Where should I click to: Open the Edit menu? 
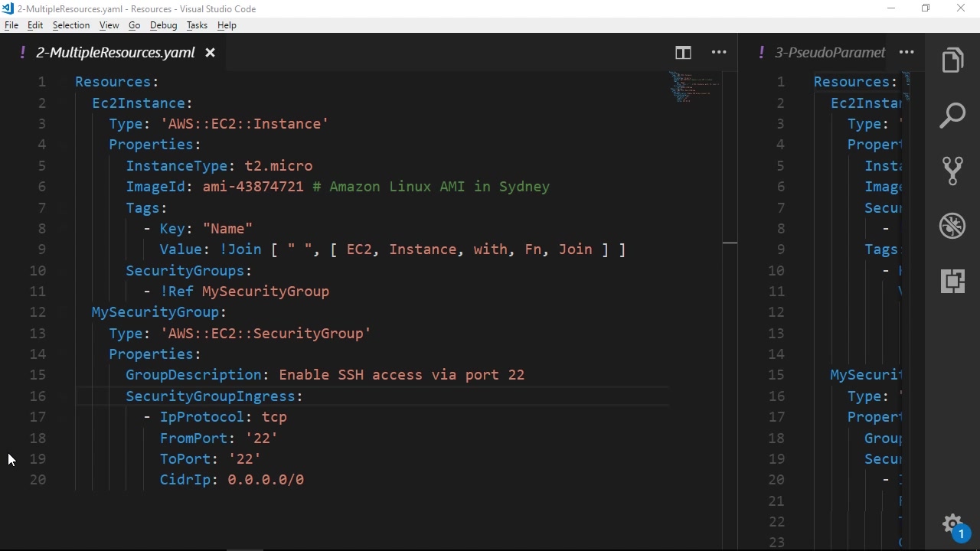click(x=35, y=25)
